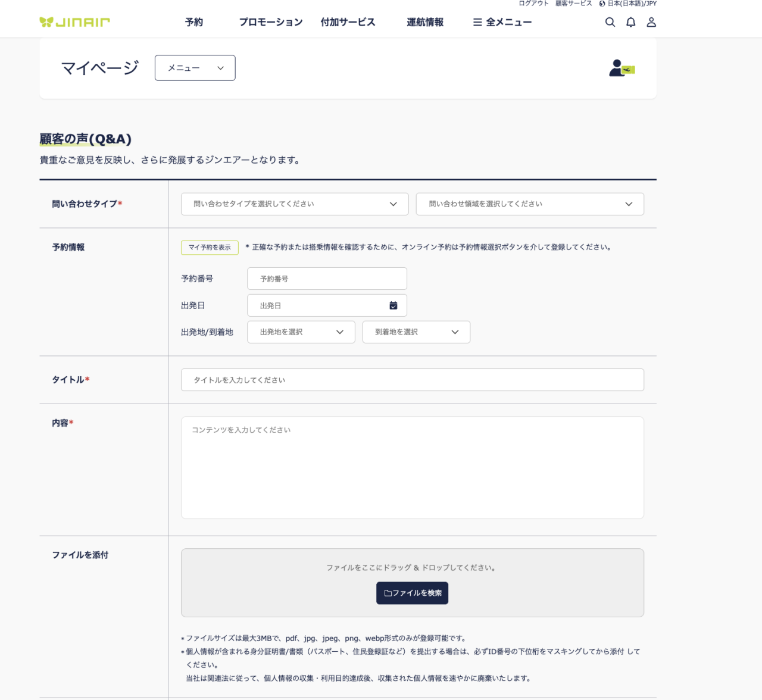The image size is (762, 700).
Task: Open the 問い合わせ領域 selection dropdown
Action: point(529,204)
